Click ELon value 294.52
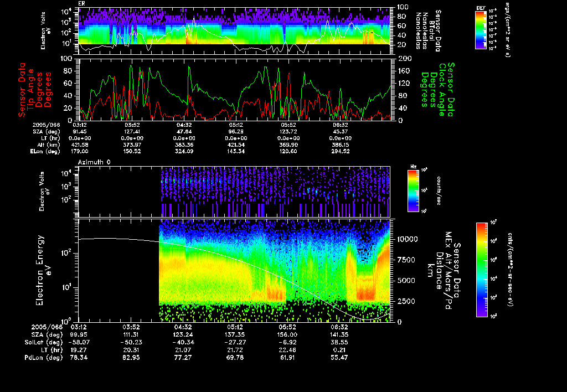Image resolution: width=567 pixels, height=392 pixels. point(341,152)
